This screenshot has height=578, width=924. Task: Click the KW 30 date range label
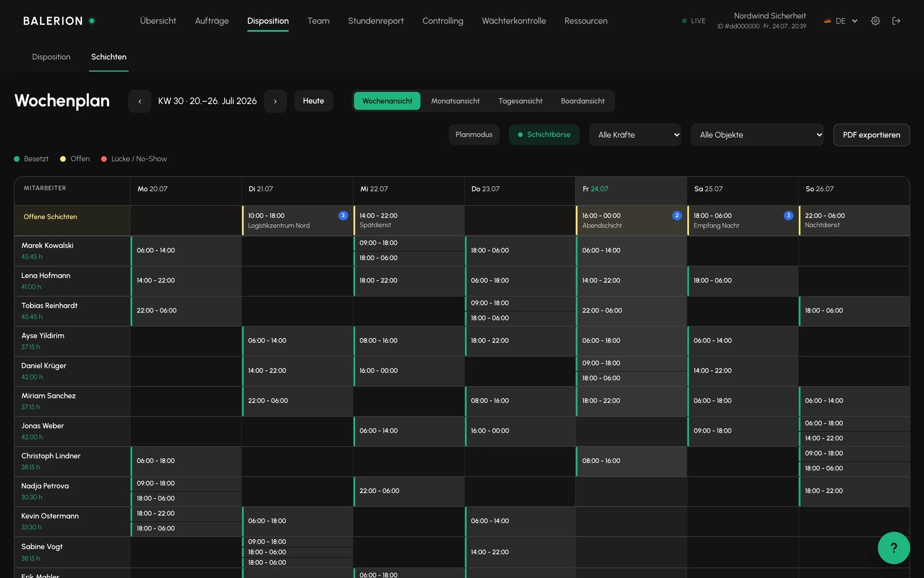coord(207,101)
